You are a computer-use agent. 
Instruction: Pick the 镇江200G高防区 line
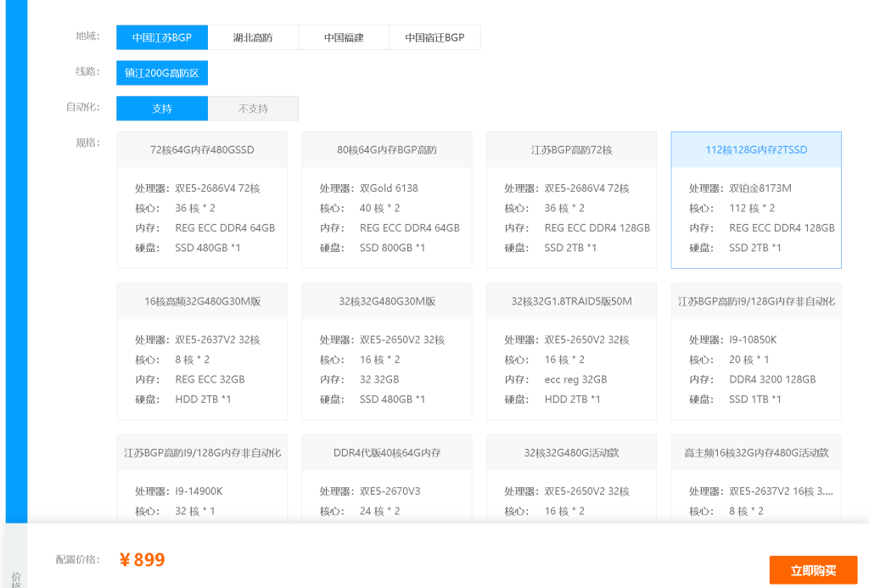[162, 73]
